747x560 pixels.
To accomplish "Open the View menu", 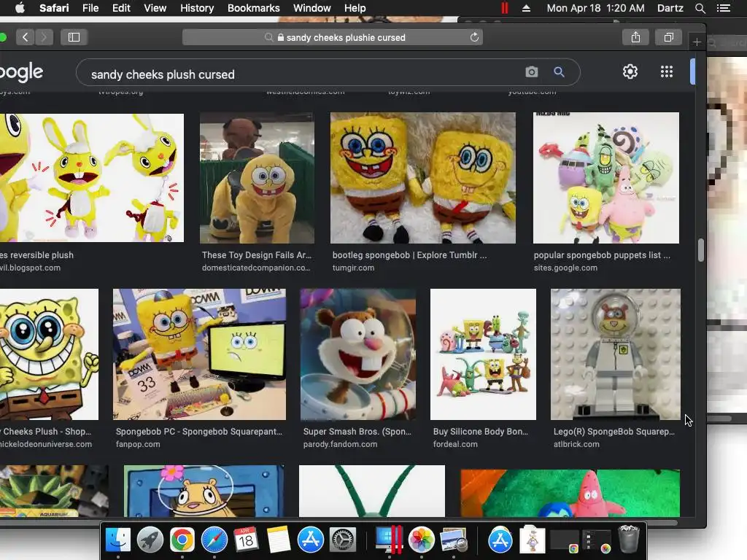I will [155, 8].
